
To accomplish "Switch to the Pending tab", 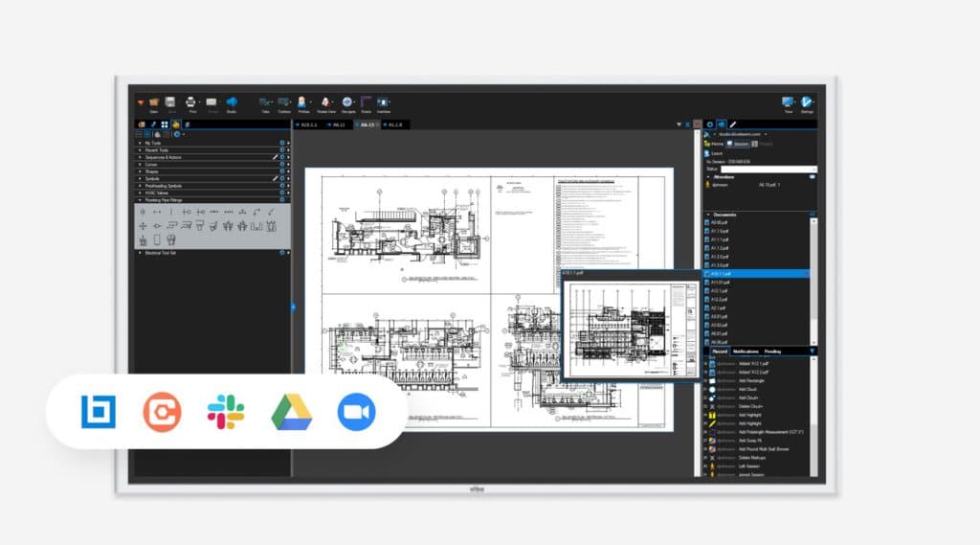I will pos(772,352).
